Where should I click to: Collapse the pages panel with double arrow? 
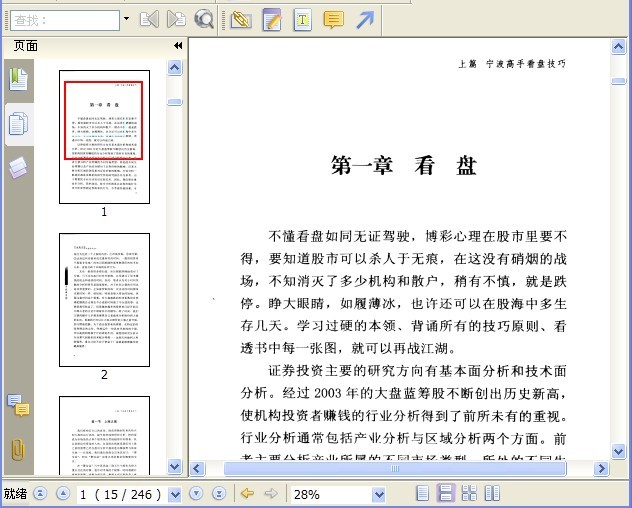click(x=178, y=46)
